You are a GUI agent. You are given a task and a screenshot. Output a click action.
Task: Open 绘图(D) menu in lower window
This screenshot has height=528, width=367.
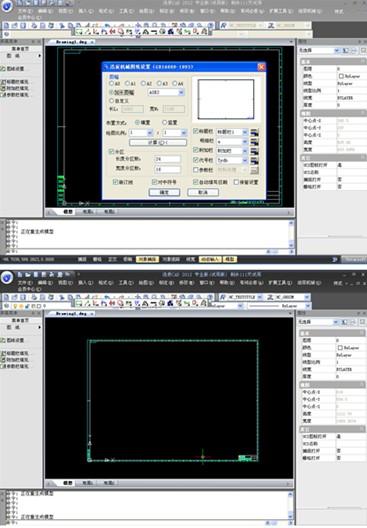click(x=146, y=283)
